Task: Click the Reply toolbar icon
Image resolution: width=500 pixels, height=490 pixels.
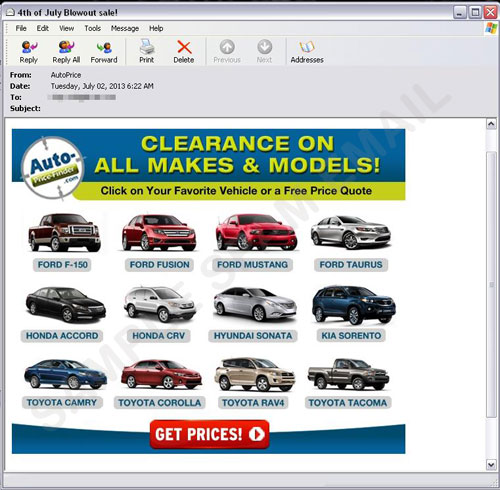Action: click(x=29, y=51)
